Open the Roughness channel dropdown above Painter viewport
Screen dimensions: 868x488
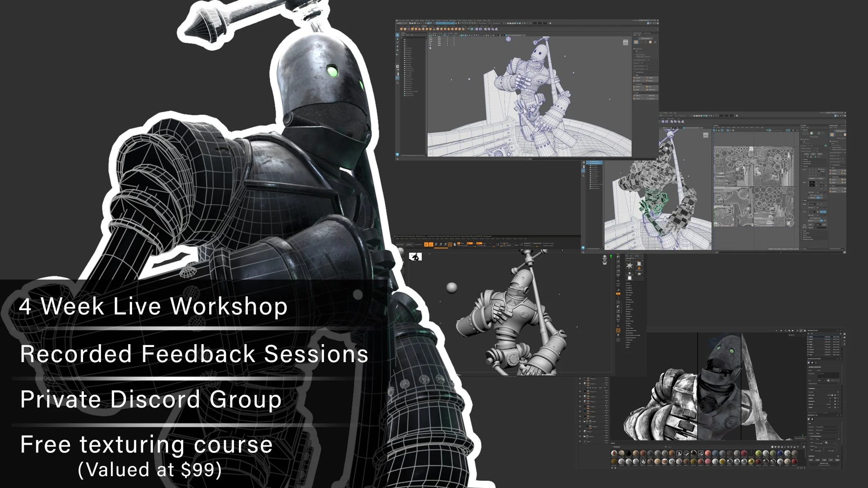[797, 335]
